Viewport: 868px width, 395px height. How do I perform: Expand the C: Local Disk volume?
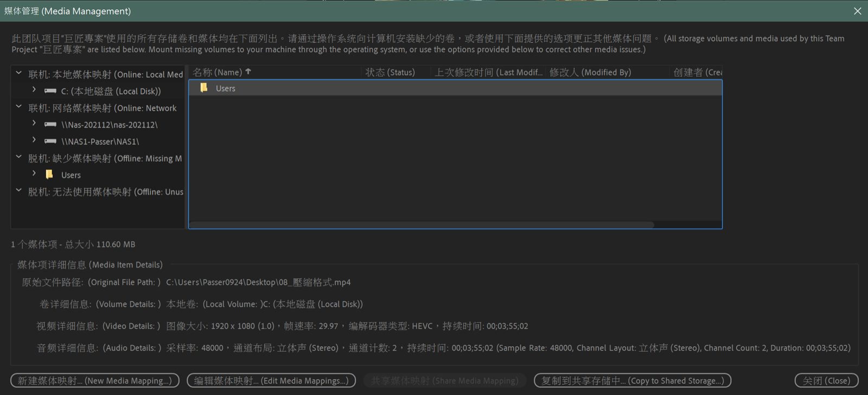(x=34, y=90)
